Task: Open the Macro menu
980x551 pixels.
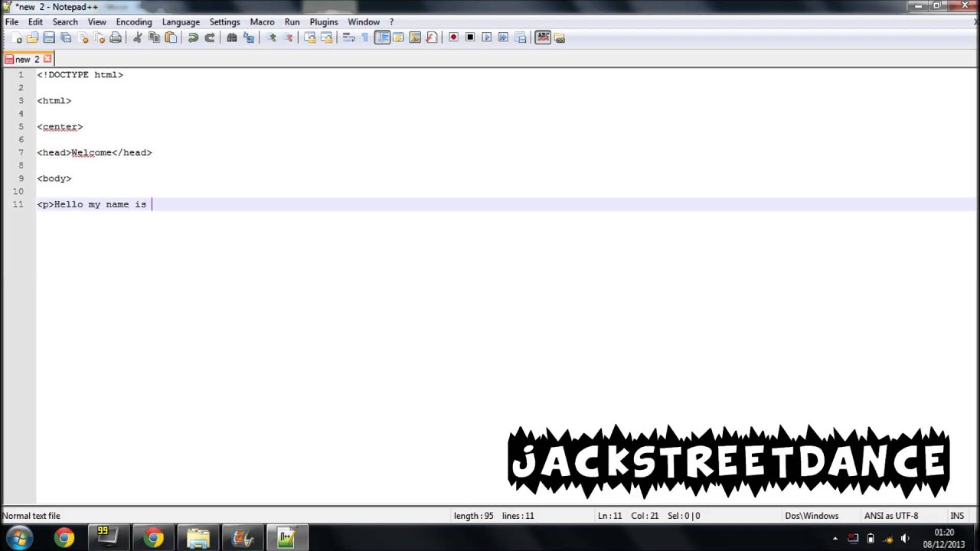Action: coord(262,22)
